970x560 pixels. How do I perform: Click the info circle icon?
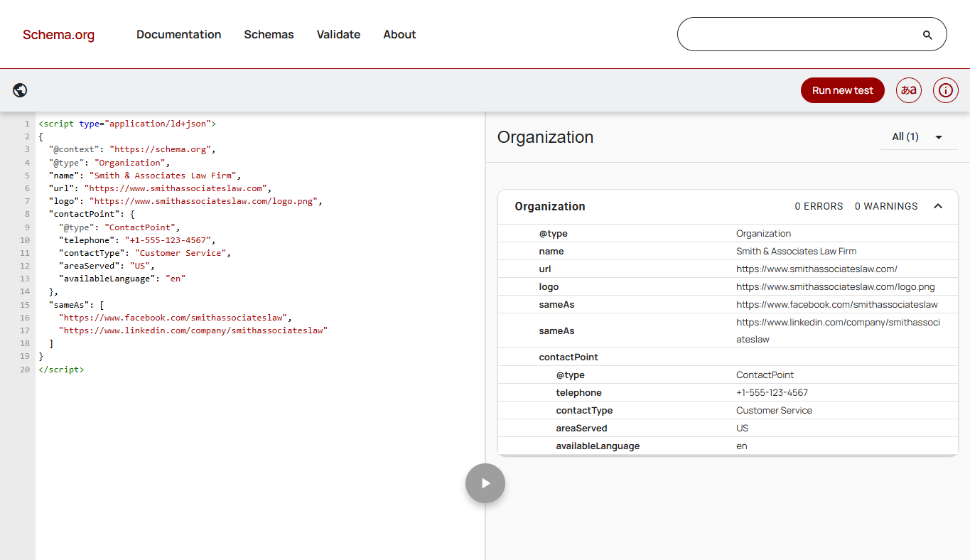(x=945, y=90)
